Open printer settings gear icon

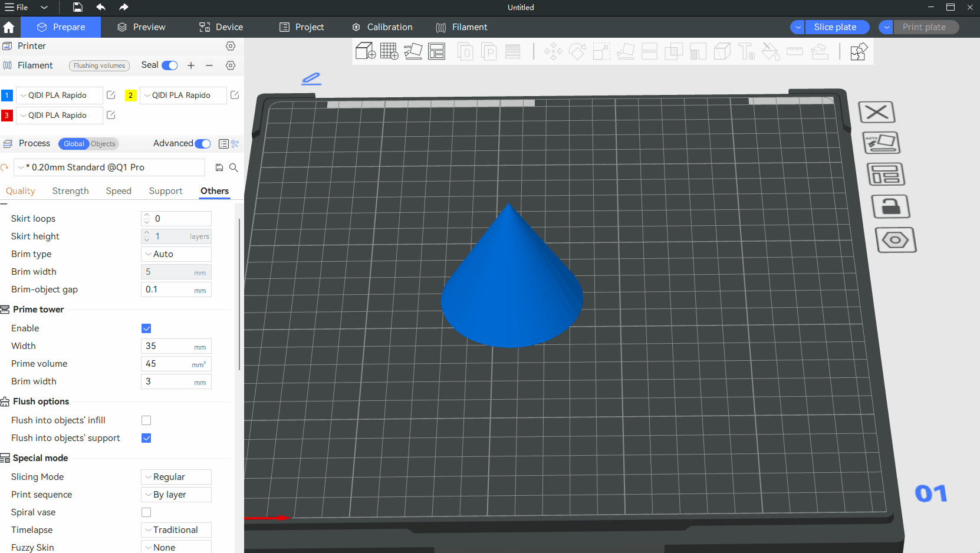231,46
